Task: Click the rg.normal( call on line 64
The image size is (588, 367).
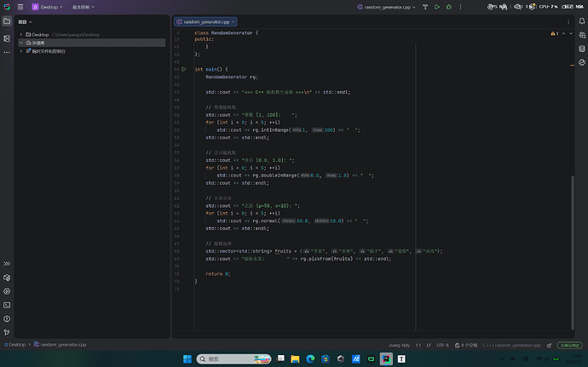Action: tap(266, 221)
